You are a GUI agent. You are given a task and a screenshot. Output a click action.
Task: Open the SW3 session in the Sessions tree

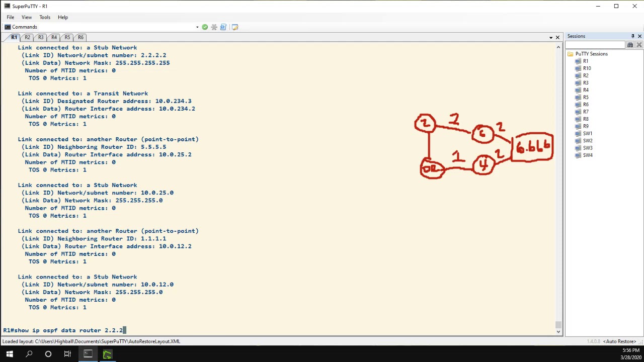(x=587, y=148)
